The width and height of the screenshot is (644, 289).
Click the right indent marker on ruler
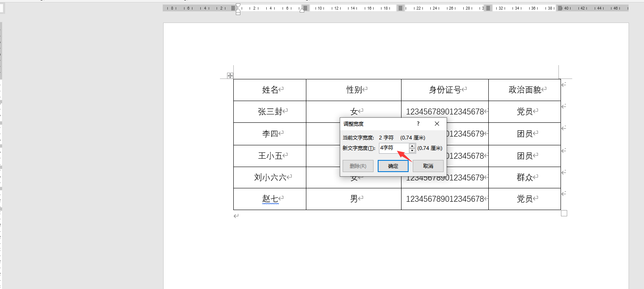[x=302, y=10]
